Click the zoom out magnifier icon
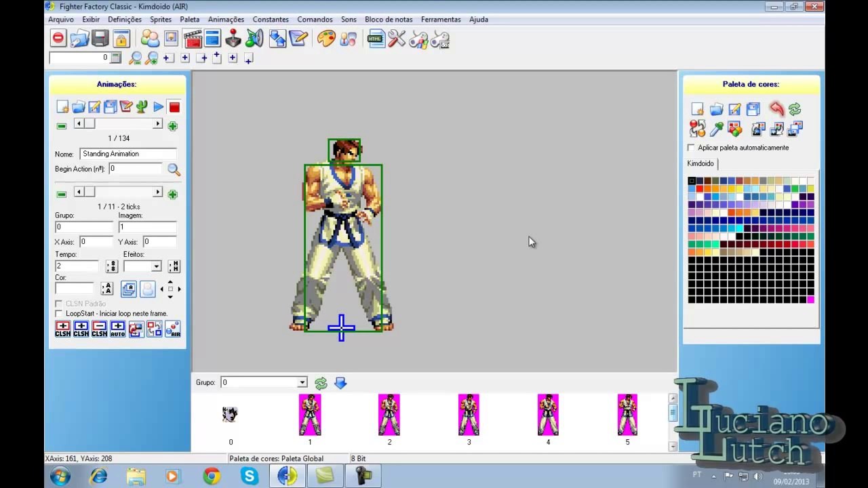Viewport: 868px width, 488px height. point(136,58)
